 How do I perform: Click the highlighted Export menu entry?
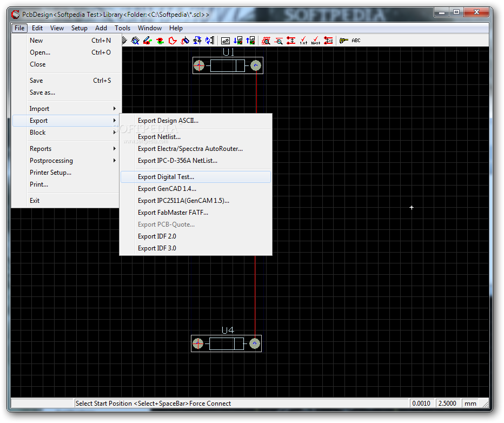(67, 121)
